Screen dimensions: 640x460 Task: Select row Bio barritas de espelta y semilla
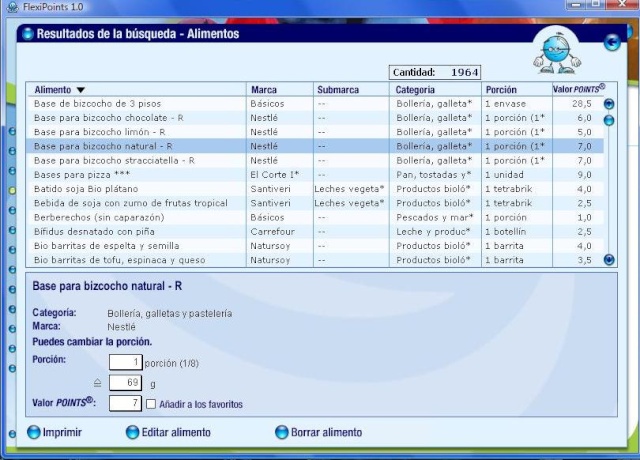(x=315, y=246)
